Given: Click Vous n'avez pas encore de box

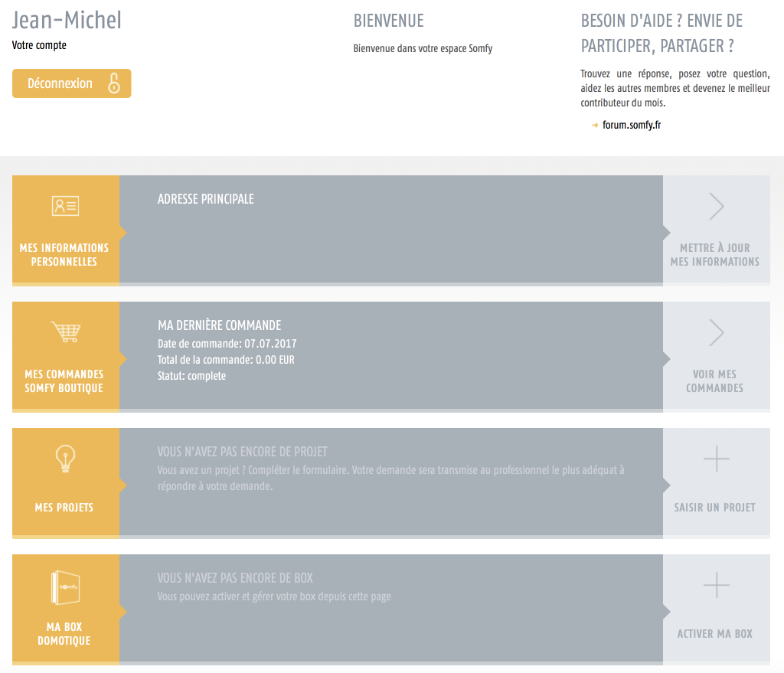Looking at the screenshot, I should pyautogui.click(x=235, y=579).
